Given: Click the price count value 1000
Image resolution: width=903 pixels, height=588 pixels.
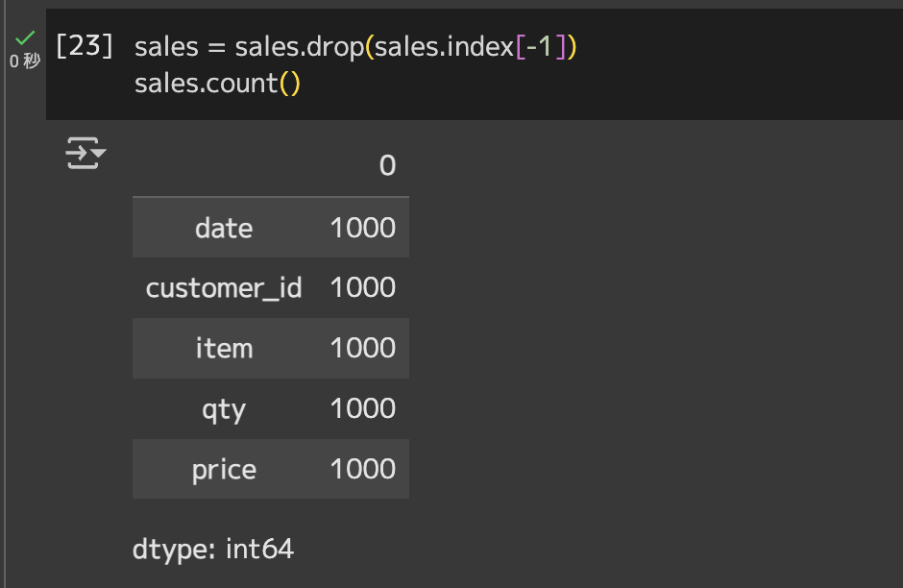Looking at the screenshot, I should pos(363,469).
